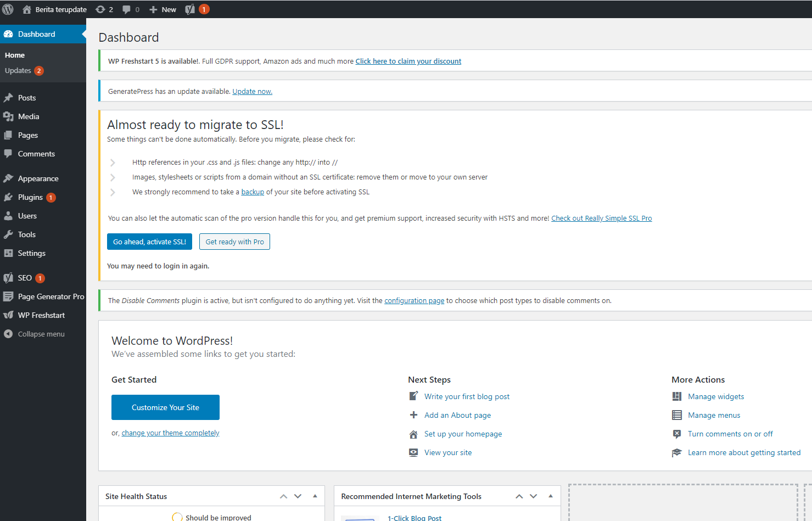Image resolution: width=812 pixels, height=521 pixels.
Task: Click the WordPress logo in admin bar
Action: 8,9
